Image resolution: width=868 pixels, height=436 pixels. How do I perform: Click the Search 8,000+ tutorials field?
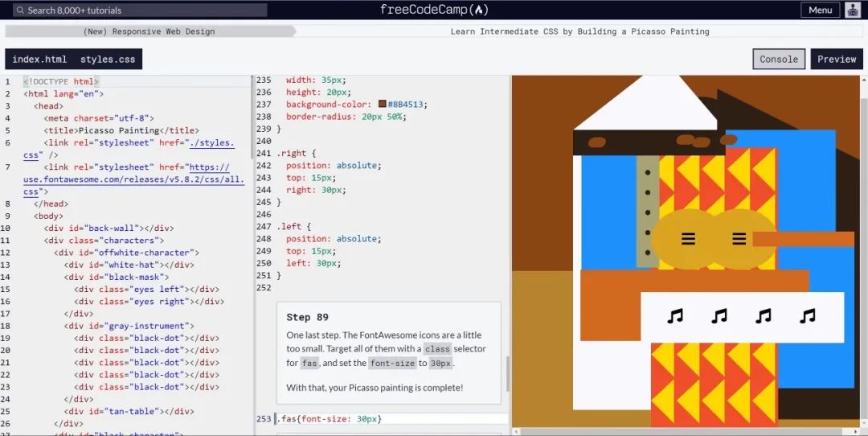140,10
